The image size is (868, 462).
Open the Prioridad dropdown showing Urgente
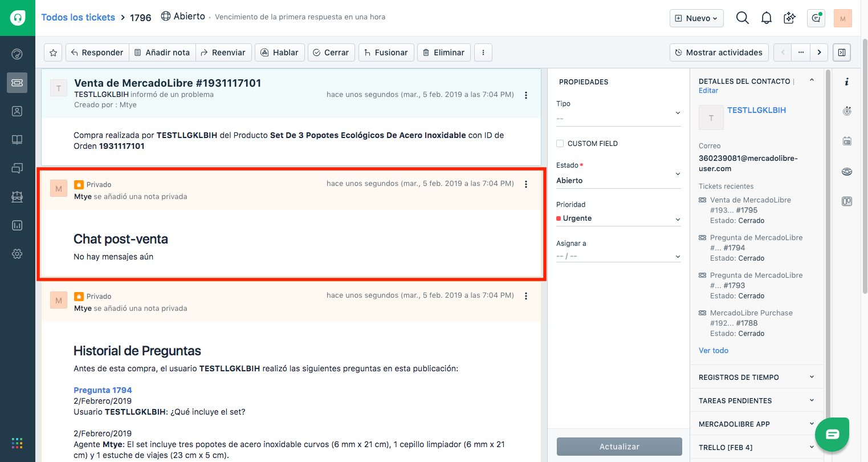coord(618,218)
